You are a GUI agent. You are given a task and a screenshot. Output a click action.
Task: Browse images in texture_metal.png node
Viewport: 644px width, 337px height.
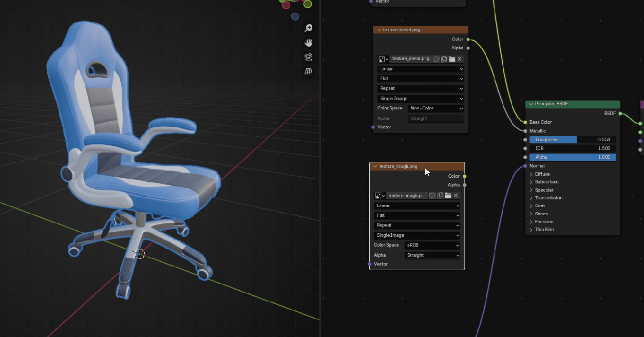[x=383, y=59]
